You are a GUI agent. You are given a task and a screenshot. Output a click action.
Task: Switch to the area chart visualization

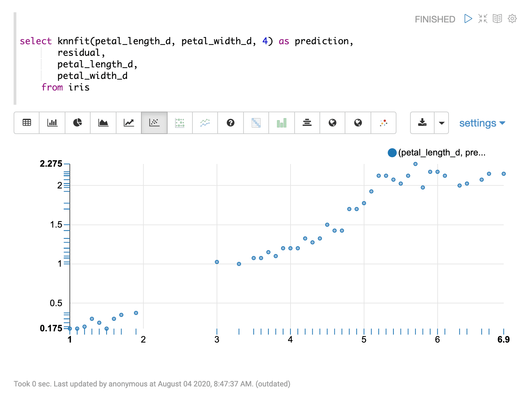pos(103,123)
